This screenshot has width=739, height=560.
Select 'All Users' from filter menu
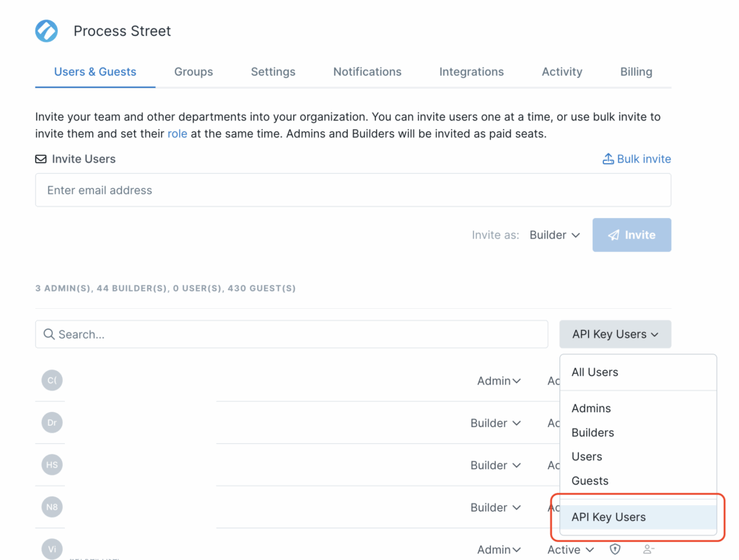coord(595,372)
